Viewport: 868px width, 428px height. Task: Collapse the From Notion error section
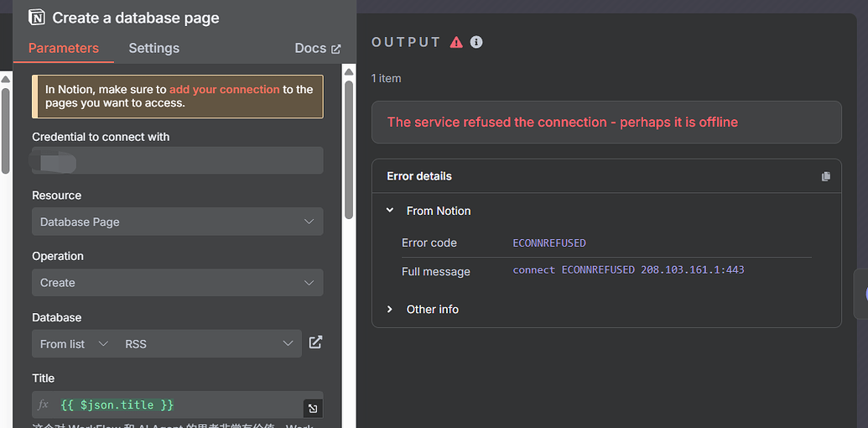coord(390,211)
